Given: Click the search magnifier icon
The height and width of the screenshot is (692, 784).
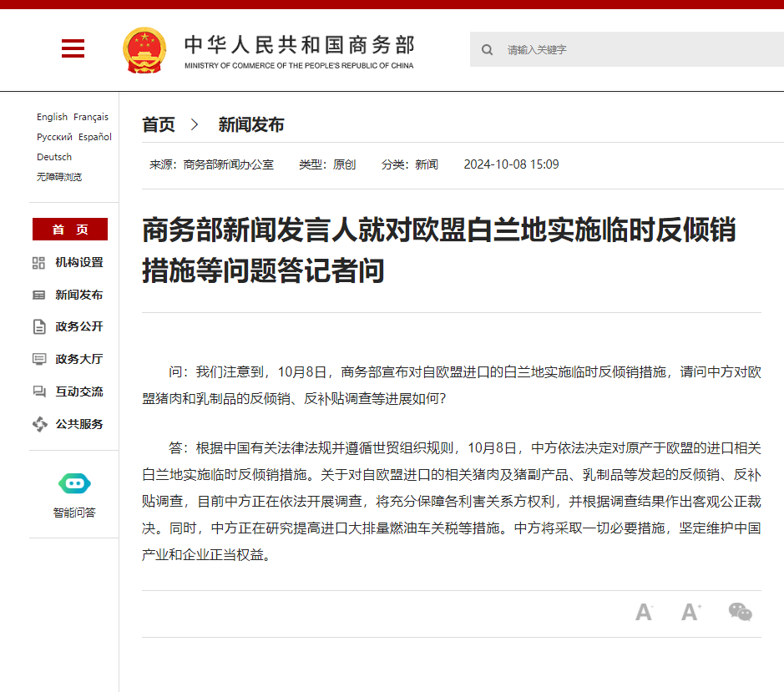Looking at the screenshot, I should 487,50.
